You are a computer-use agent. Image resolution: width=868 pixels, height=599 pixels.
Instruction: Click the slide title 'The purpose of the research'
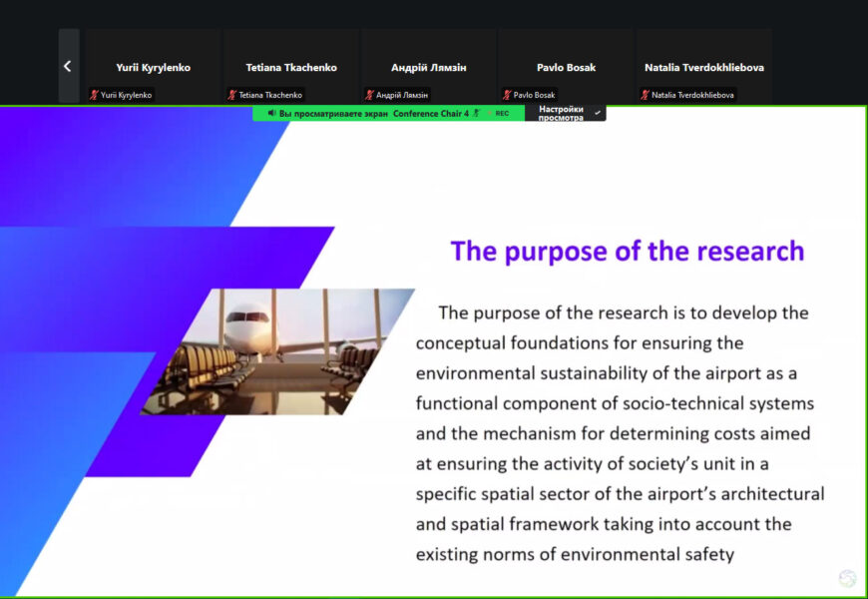pos(627,251)
